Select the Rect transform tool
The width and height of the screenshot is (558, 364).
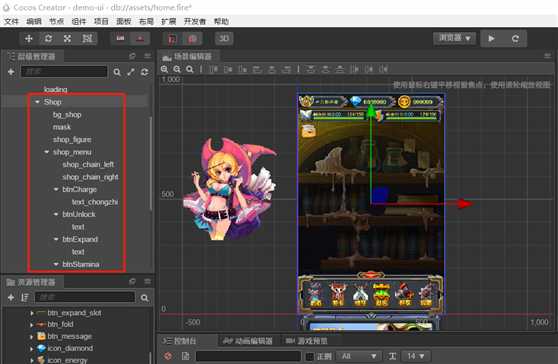tap(87, 38)
